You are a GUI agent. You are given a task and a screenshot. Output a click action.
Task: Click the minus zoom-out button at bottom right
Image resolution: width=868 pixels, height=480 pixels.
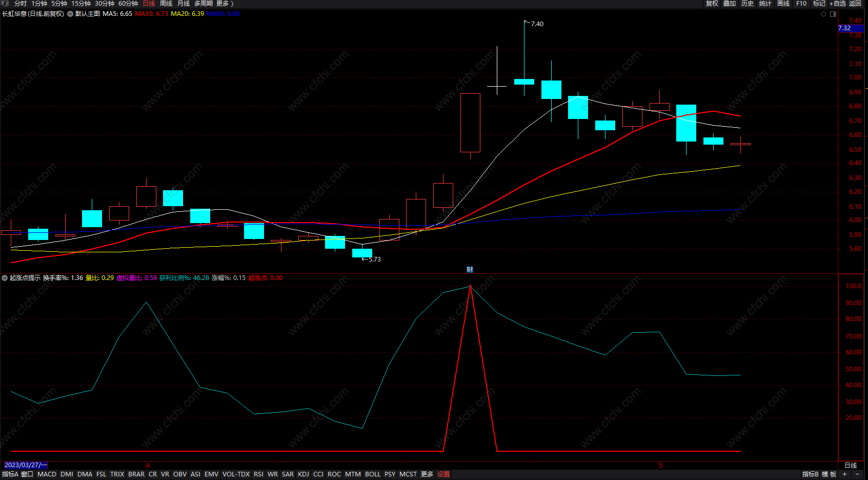tap(857, 474)
